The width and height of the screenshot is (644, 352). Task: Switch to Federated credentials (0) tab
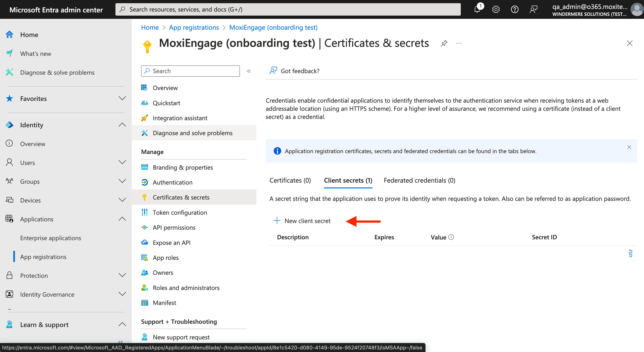419,180
